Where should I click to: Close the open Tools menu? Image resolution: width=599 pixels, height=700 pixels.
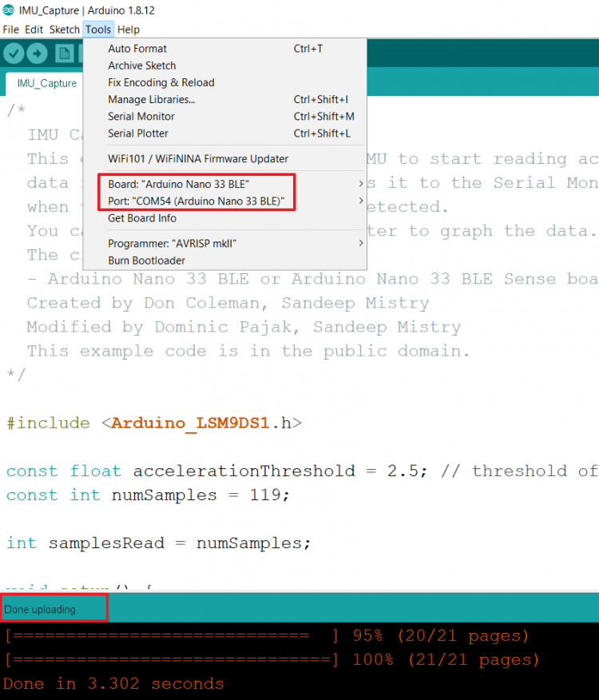98,30
